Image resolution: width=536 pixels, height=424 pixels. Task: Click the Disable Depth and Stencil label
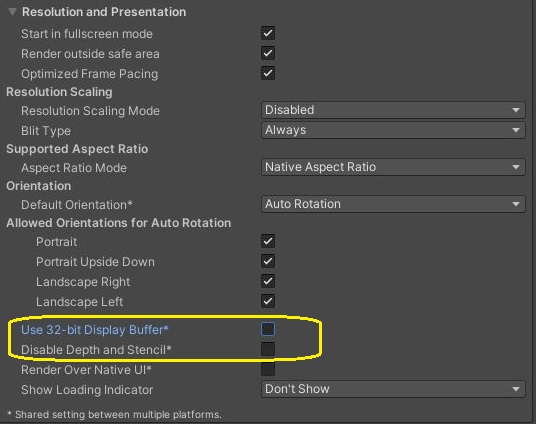click(96, 350)
